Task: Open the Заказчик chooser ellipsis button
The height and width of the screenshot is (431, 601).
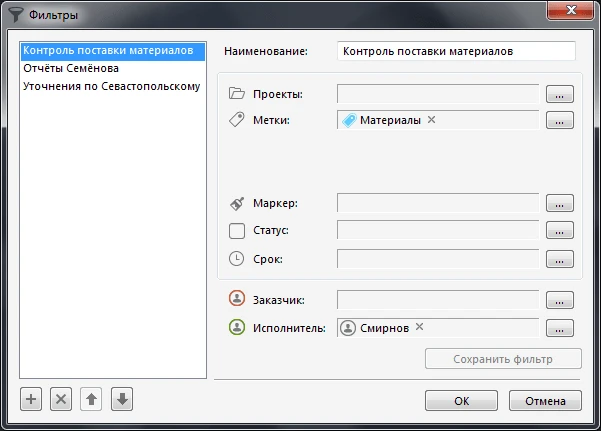Action: (x=560, y=300)
